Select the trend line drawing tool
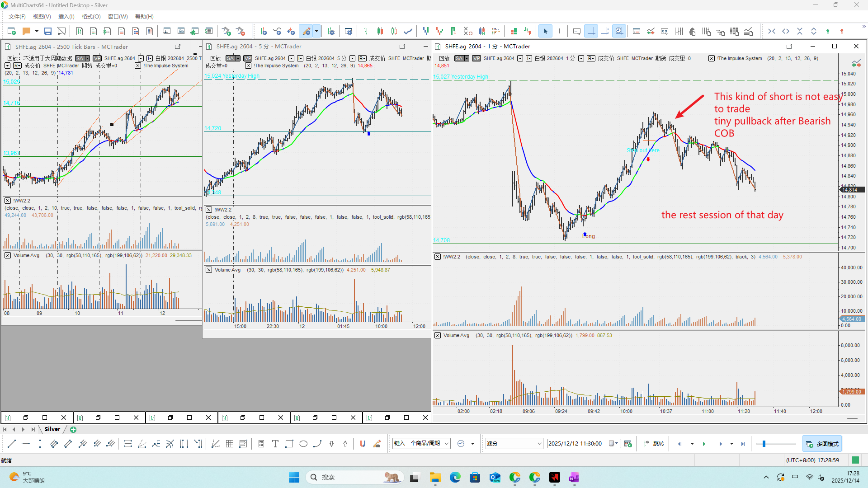The width and height of the screenshot is (868, 488). (x=12, y=444)
